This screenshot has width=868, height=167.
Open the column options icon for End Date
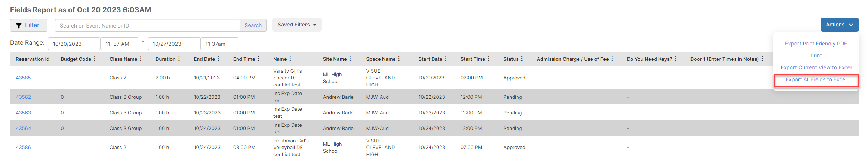tap(218, 59)
